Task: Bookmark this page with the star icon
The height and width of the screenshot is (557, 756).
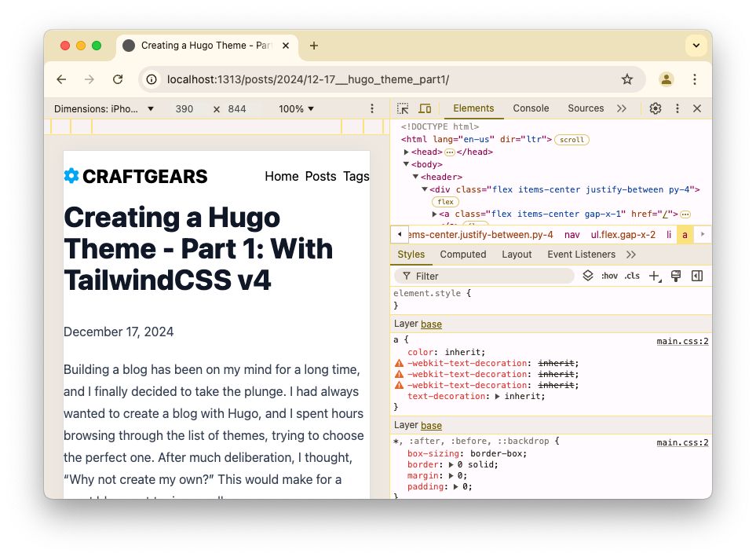Action: [x=626, y=79]
